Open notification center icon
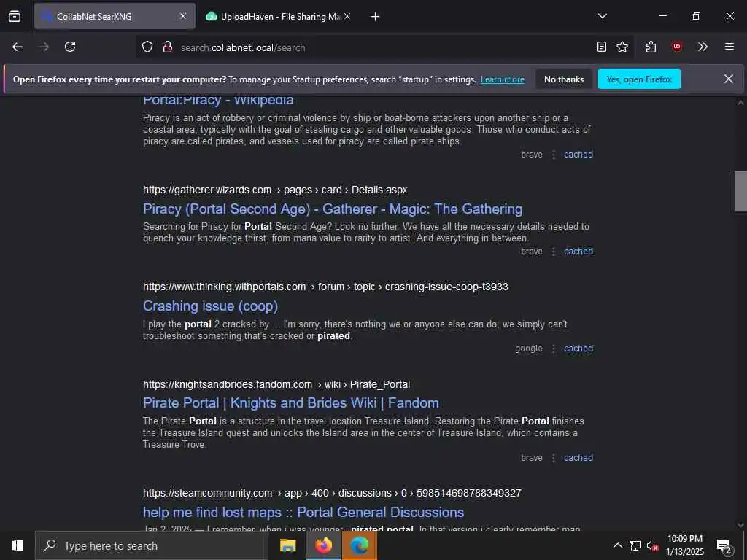Viewport: 747px width, 560px height. click(724, 545)
